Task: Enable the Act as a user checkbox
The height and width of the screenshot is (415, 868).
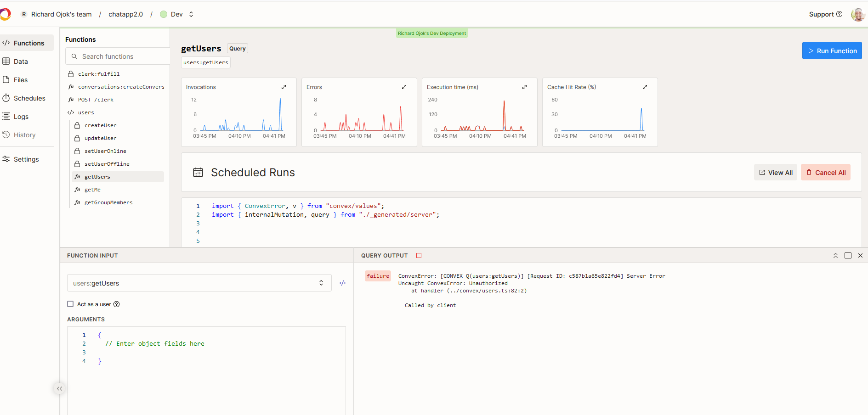Action: coord(70,304)
